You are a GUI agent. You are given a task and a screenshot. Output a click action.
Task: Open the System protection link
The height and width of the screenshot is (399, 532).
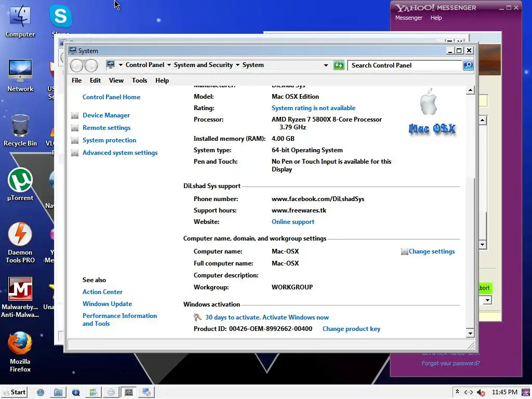109,140
